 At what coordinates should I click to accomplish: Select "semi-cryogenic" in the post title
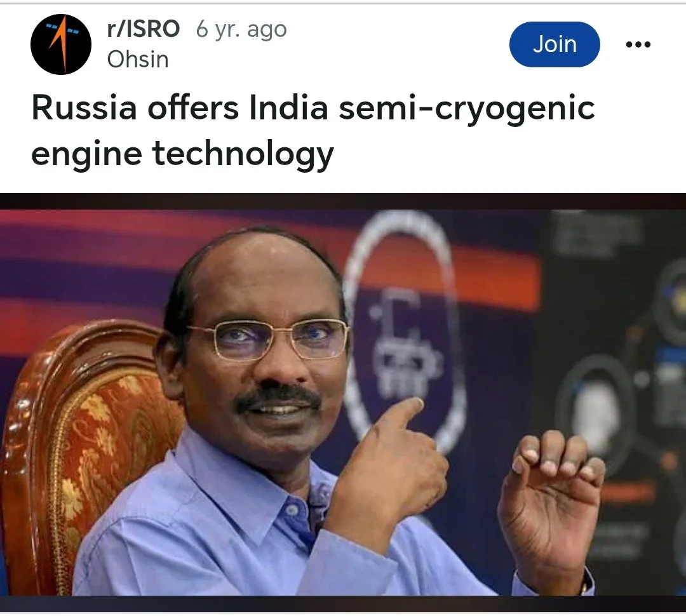click(467, 109)
